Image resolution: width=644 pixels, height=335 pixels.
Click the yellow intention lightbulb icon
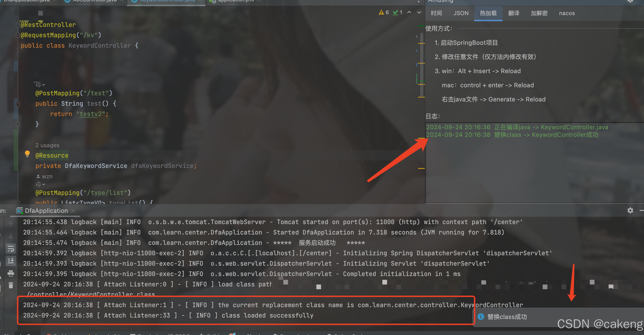(27, 154)
